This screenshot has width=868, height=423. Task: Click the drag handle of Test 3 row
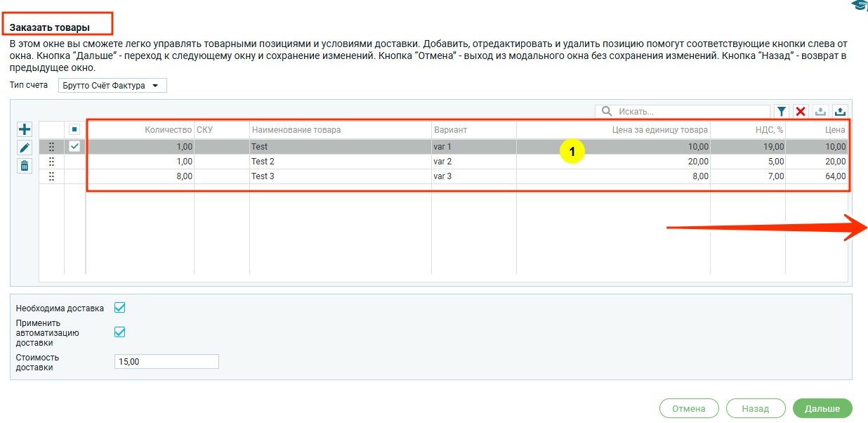pyautogui.click(x=51, y=176)
